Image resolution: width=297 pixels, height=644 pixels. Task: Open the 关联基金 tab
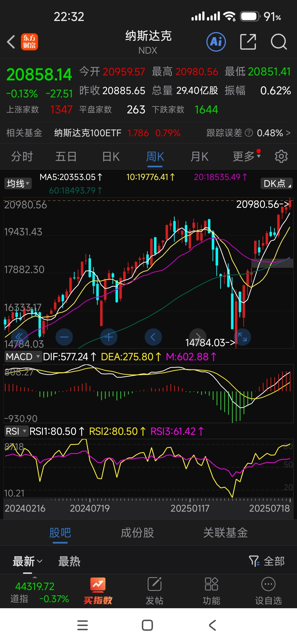pos(226,533)
